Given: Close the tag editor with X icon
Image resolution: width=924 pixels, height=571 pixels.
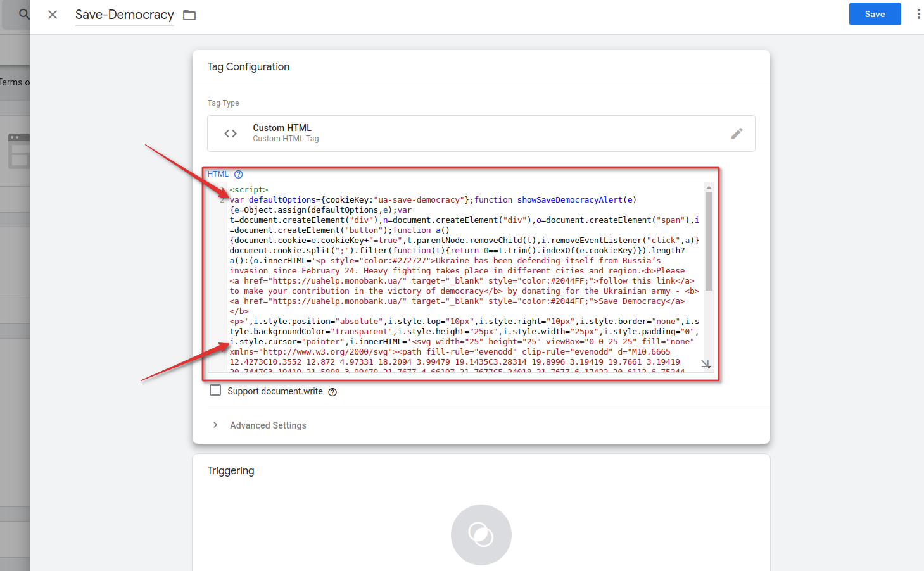Looking at the screenshot, I should point(53,15).
